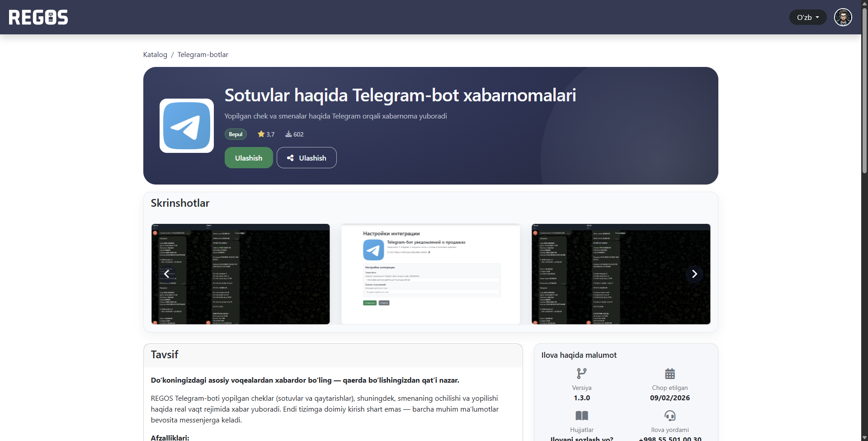Click the download count 602
The width and height of the screenshot is (868, 441).
click(x=294, y=134)
